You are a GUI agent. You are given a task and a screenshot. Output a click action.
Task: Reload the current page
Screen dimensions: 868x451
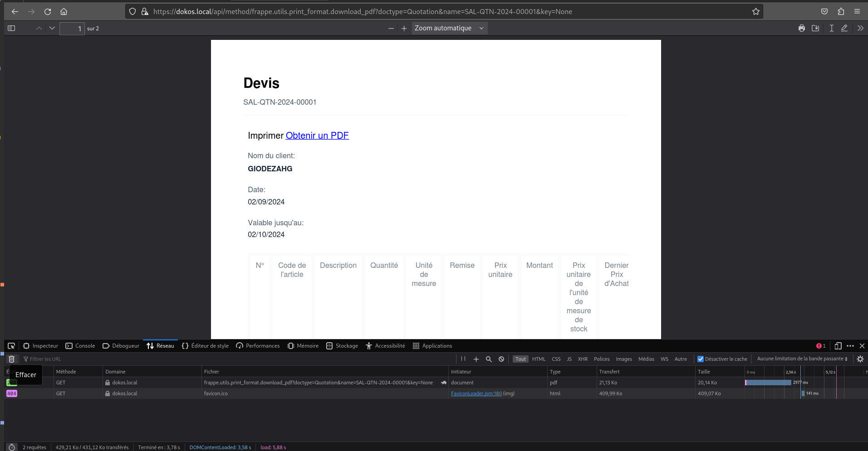pyautogui.click(x=47, y=12)
